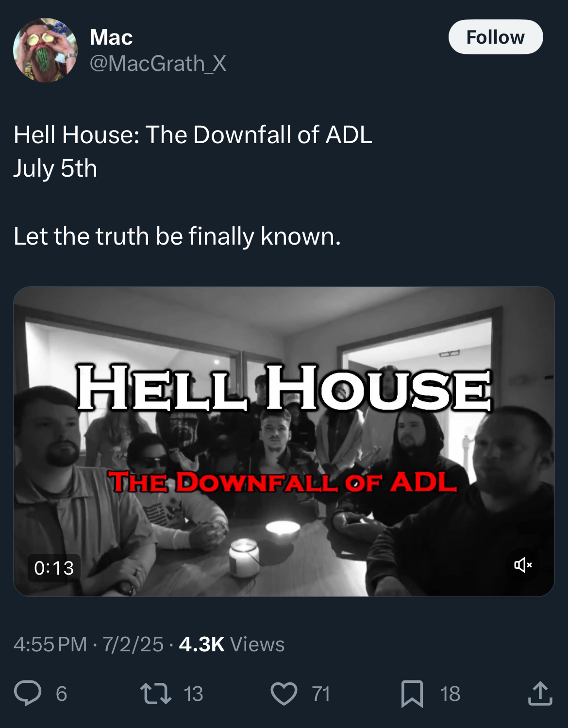Click the display name Mac
568x728 pixels.
(x=111, y=37)
